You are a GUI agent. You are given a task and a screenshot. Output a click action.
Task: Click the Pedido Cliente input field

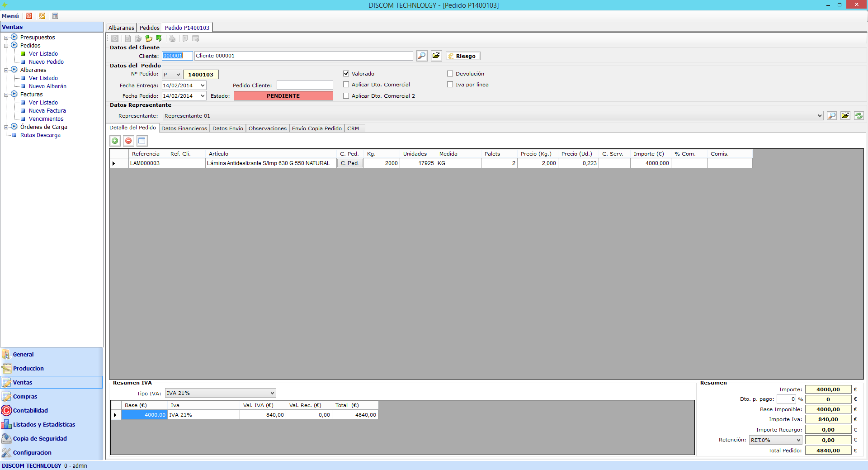tap(304, 85)
